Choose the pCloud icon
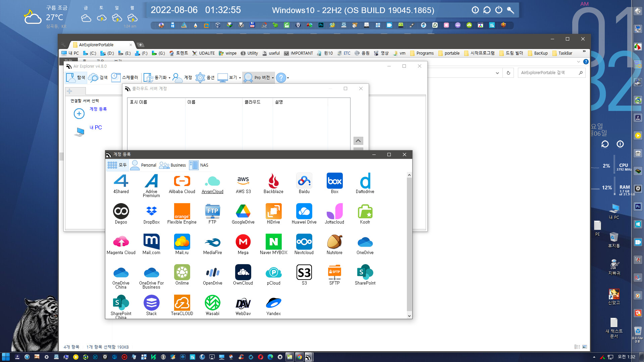Screen dimensions: 644x362 click(273, 275)
